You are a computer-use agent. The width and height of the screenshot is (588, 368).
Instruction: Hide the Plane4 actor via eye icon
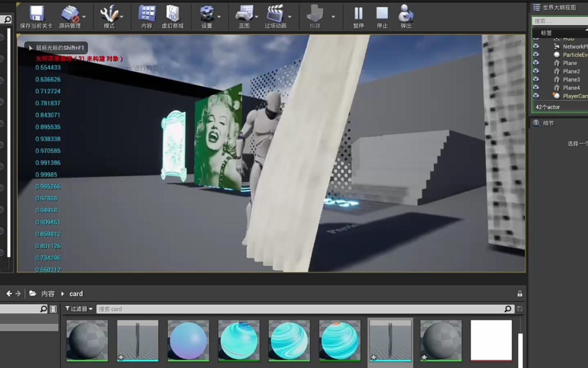(536, 88)
